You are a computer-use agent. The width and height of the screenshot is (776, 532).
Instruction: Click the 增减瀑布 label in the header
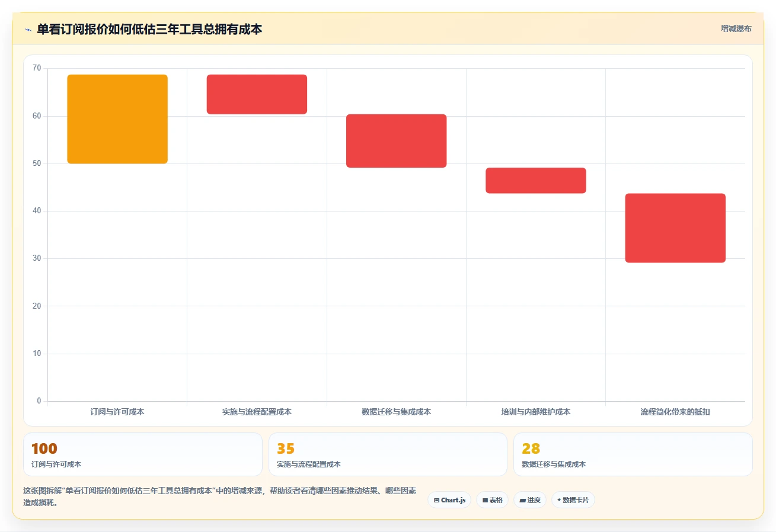pyautogui.click(x=736, y=28)
